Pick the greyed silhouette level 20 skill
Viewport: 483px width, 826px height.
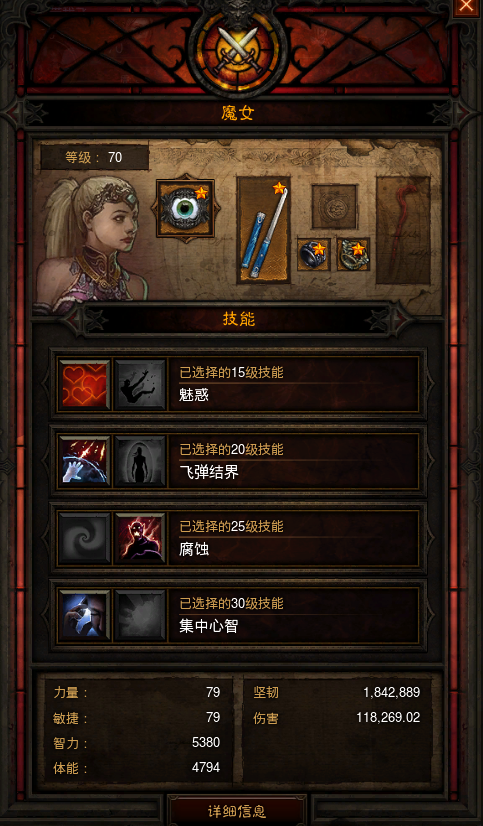click(x=140, y=461)
